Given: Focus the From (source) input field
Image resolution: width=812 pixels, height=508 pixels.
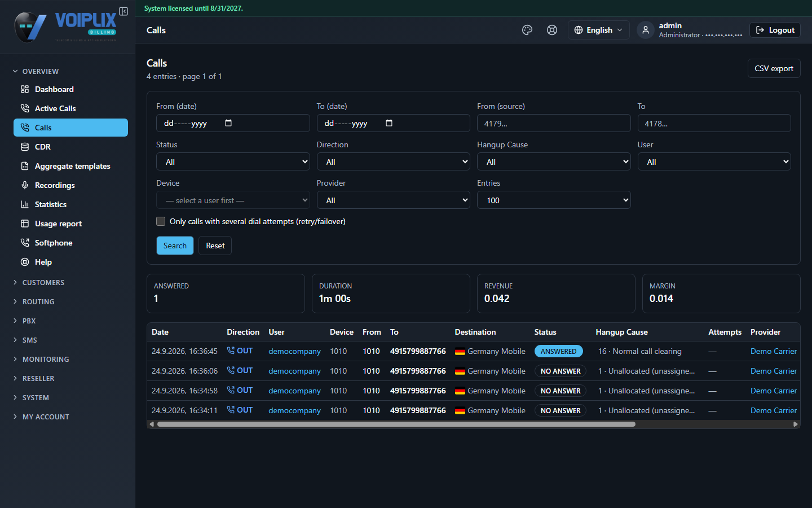Looking at the screenshot, I should point(554,123).
